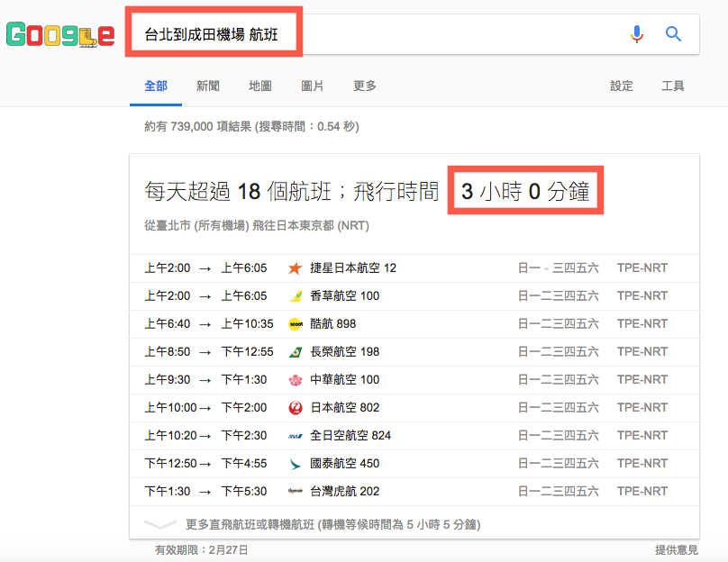Click flight duration 3 小時 0 分鐘
Viewport: 728px width, 562px height.
[x=525, y=191]
